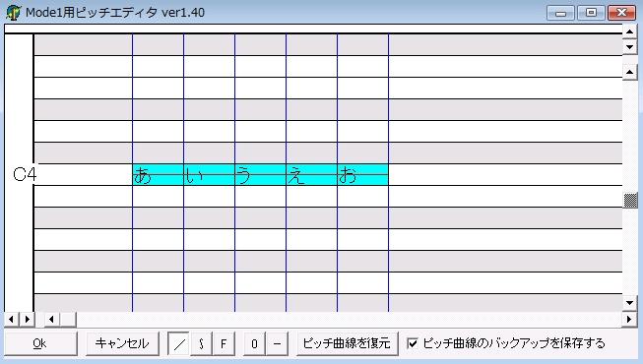Click the キャンセル button
Image resolution: width=643 pixels, height=364 pixels.
point(122,343)
